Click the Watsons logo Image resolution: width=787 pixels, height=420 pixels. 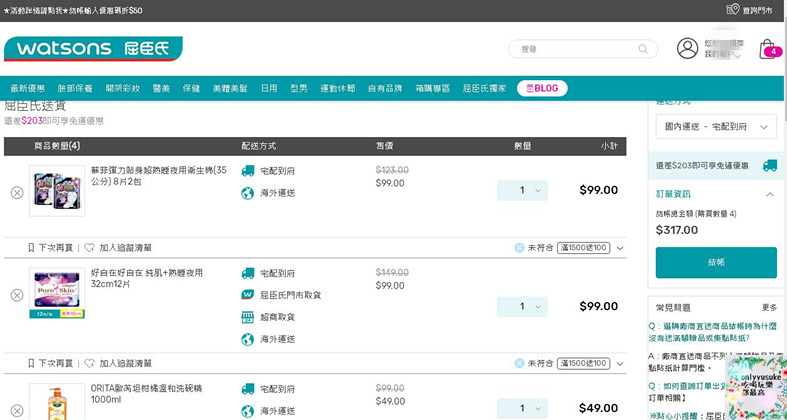pyautogui.click(x=93, y=48)
